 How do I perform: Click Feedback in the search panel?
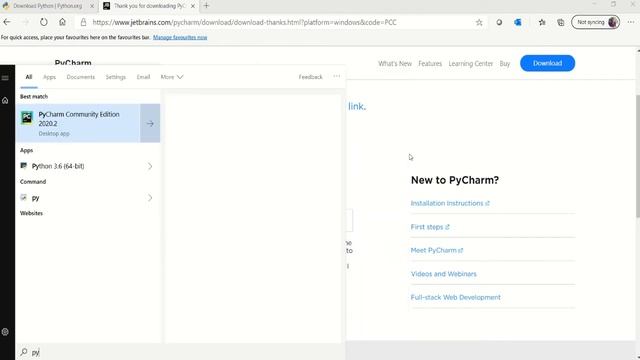[310, 77]
